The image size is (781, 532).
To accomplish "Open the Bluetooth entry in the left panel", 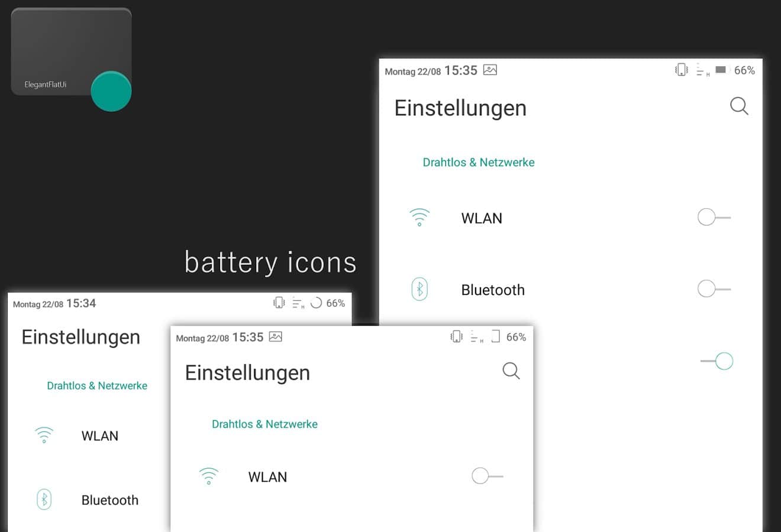I will (x=89, y=500).
